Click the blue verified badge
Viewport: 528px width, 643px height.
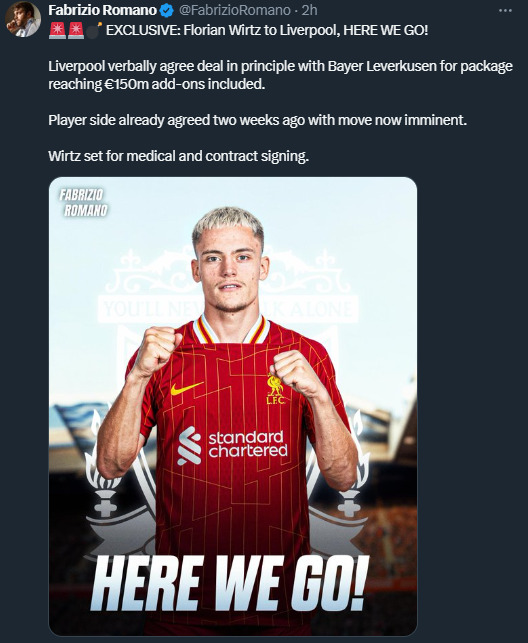pos(166,10)
